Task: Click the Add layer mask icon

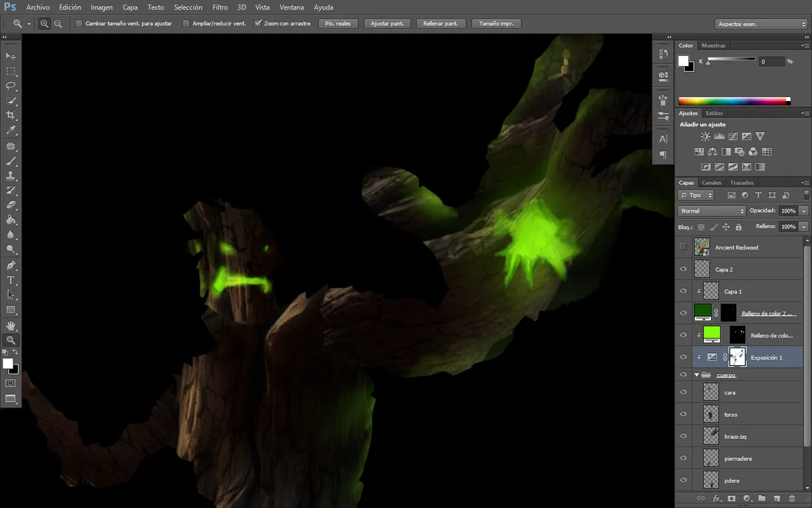Action: [731, 498]
